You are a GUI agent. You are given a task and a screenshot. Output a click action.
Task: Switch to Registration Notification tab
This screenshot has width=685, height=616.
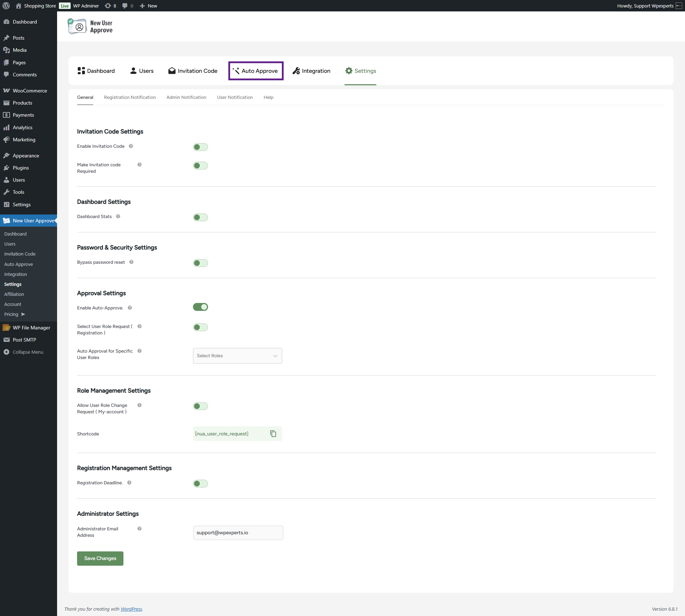click(130, 97)
